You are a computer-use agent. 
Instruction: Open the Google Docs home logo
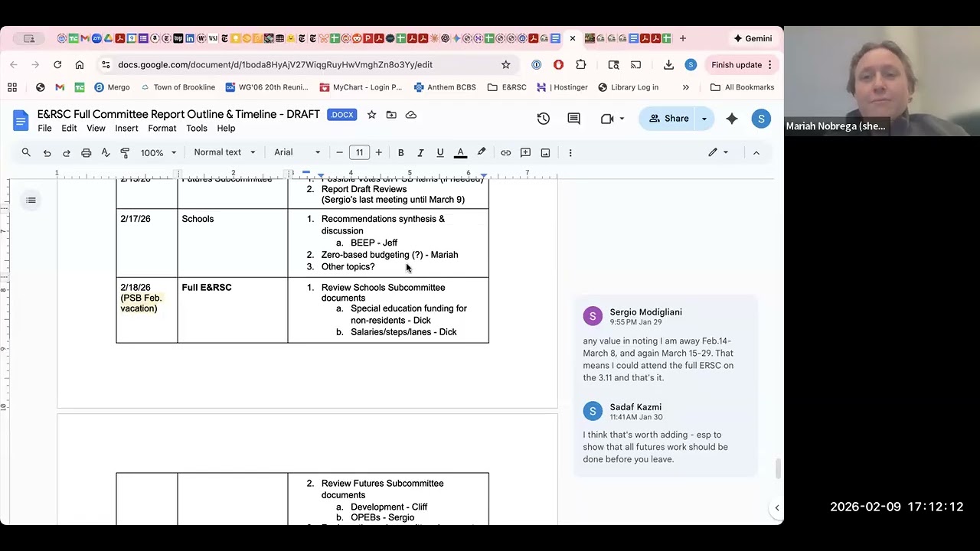[x=21, y=120]
